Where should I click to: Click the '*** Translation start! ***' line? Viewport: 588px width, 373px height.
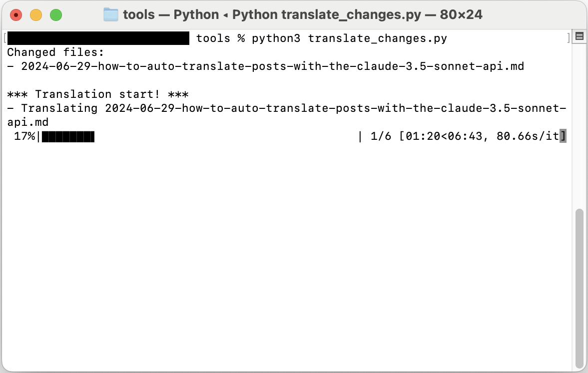click(x=98, y=94)
